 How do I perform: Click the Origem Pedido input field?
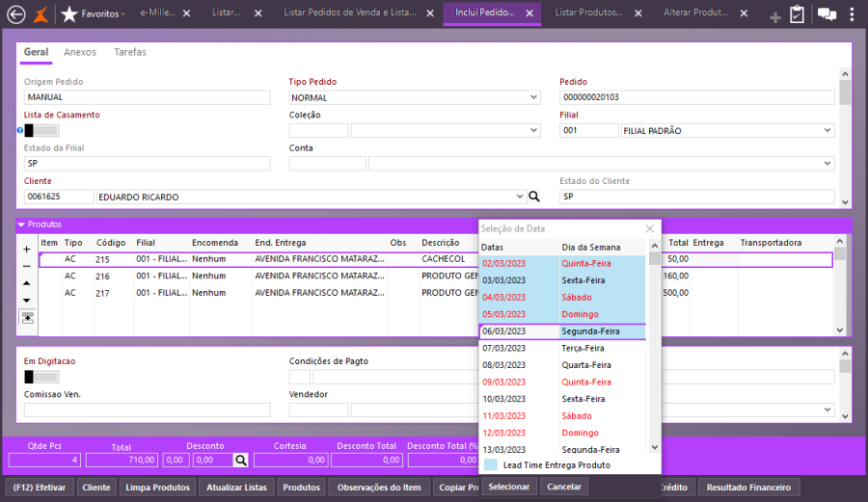point(147,97)
